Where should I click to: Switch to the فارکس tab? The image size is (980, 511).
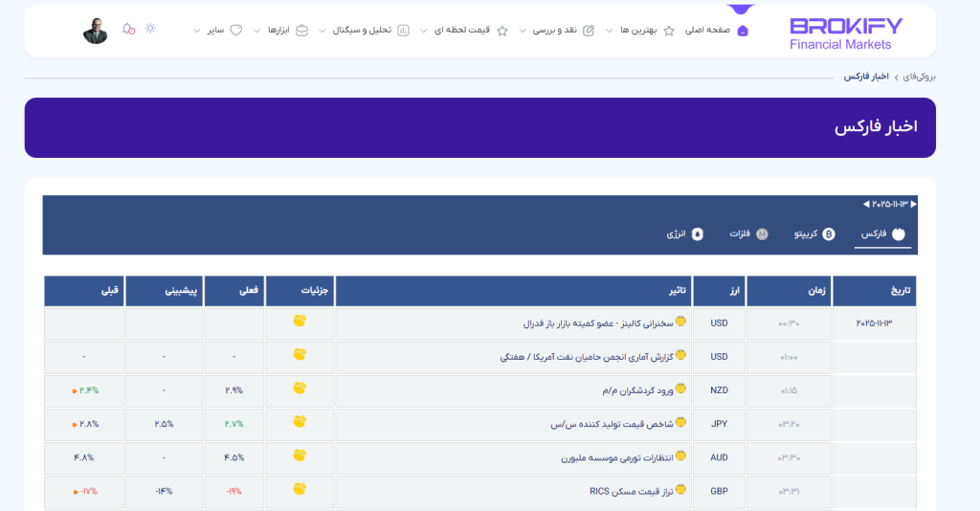[882, 234]
